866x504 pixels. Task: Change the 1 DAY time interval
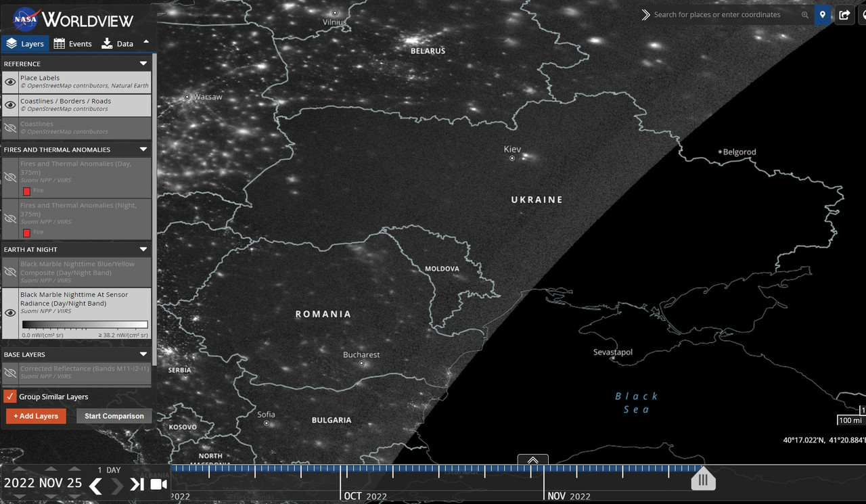(x=109, y=470)
